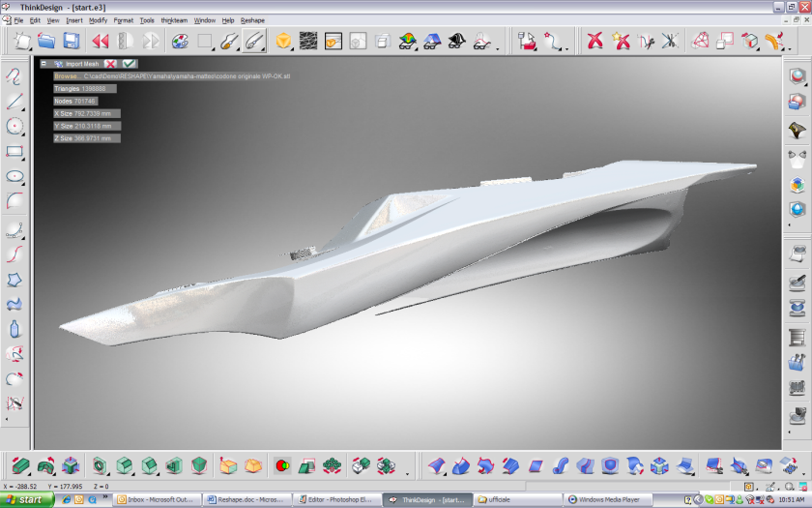Click the X Size value field
812x508 pixels.
pos(87,113)
